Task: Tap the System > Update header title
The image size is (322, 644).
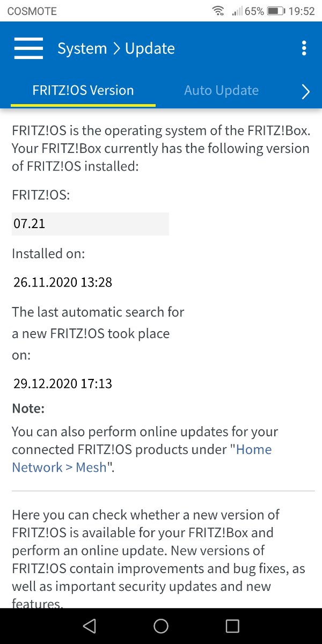Action: pyautogui.click(x=116, y=48)
